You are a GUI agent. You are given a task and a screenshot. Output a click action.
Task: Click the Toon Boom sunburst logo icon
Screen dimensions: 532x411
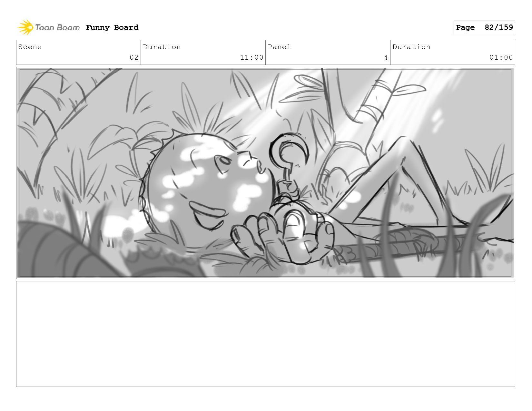click(x=25, y=27)
